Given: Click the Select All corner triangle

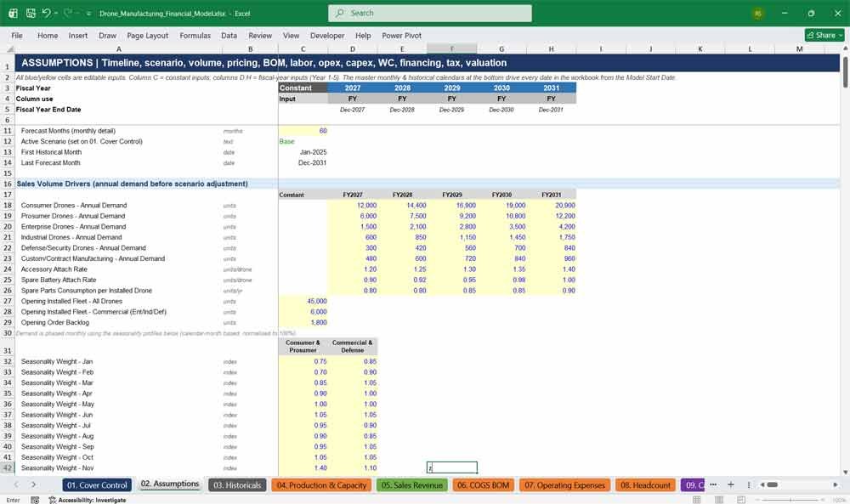Looking at the screenshot, I should (9, 48).
